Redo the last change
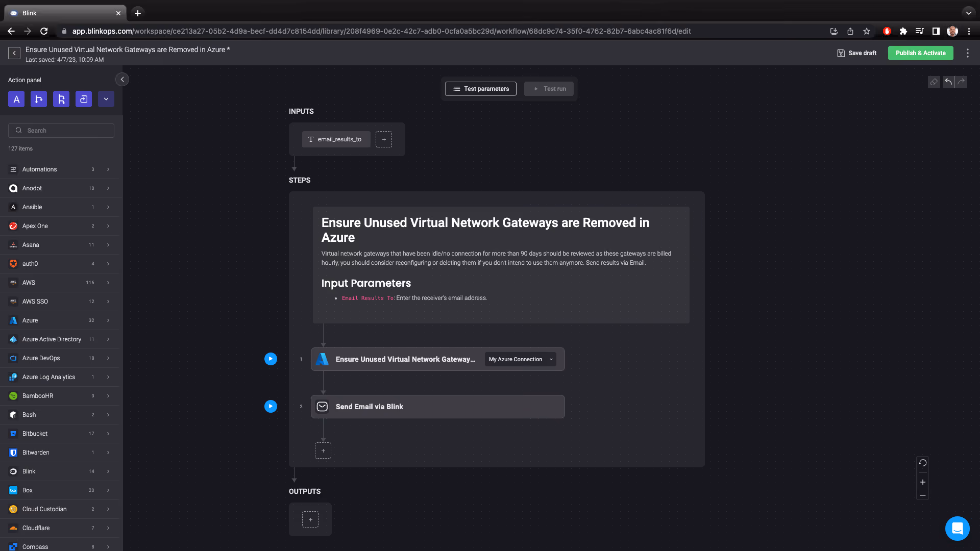Screen dimensions: 980x551 click(x=961, y=82)
